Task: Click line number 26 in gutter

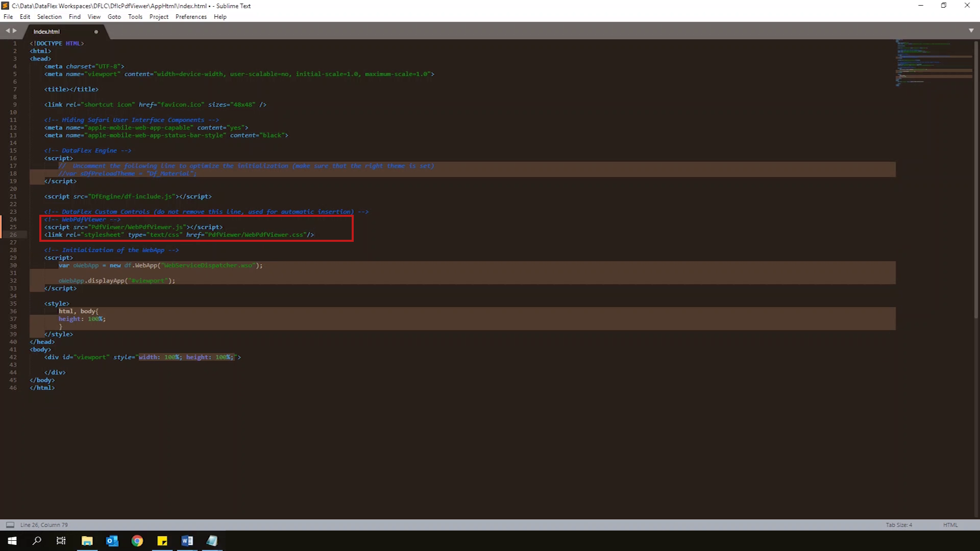Action: 13,235
